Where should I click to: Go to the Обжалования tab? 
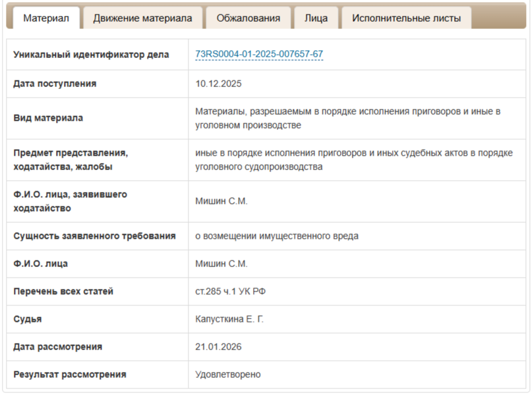coord(248,18)
